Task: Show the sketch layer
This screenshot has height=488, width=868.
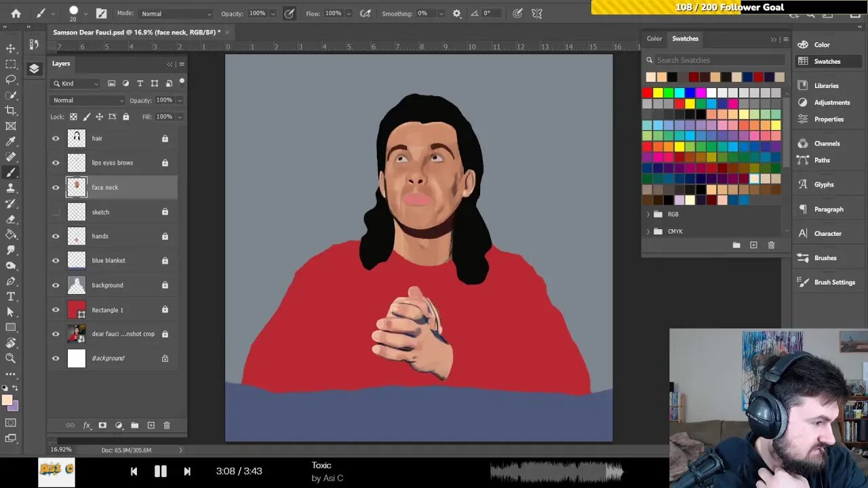Action: click(56, 211)
